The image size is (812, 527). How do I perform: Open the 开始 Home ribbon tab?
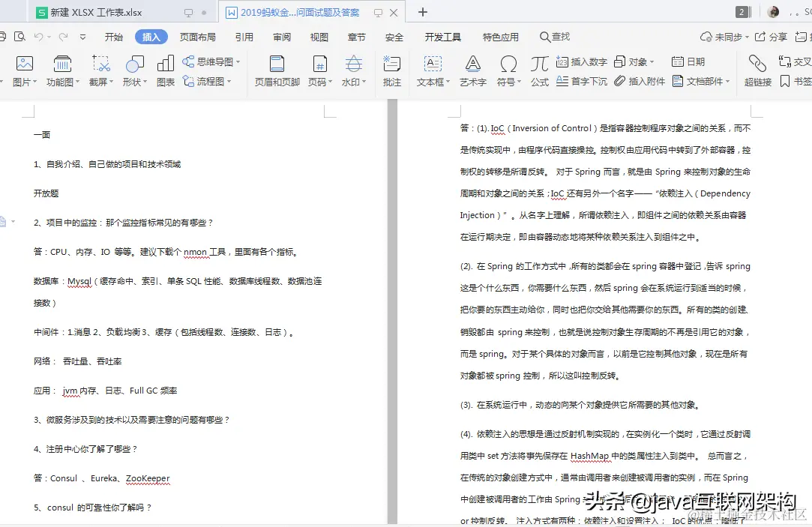pyautogui.click(x=114, y=37)
